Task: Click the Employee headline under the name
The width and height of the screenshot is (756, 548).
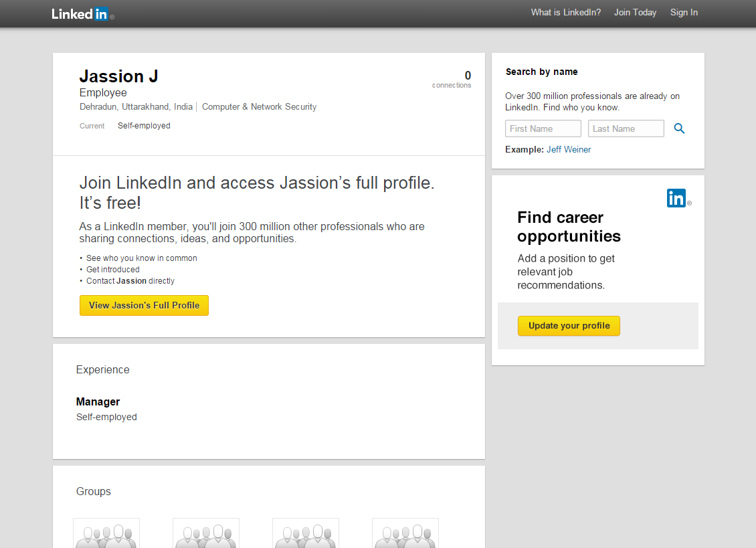Action: pos(103,92)
